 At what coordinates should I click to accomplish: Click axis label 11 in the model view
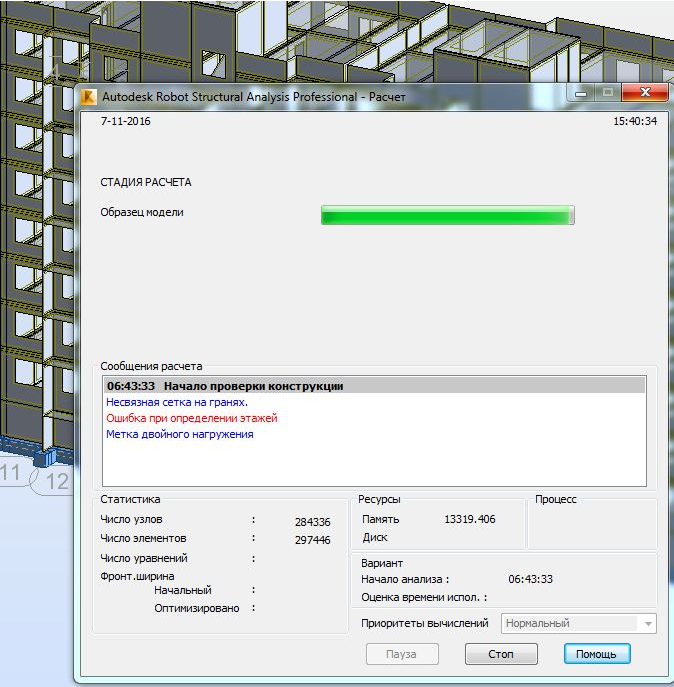coord(12,474)
